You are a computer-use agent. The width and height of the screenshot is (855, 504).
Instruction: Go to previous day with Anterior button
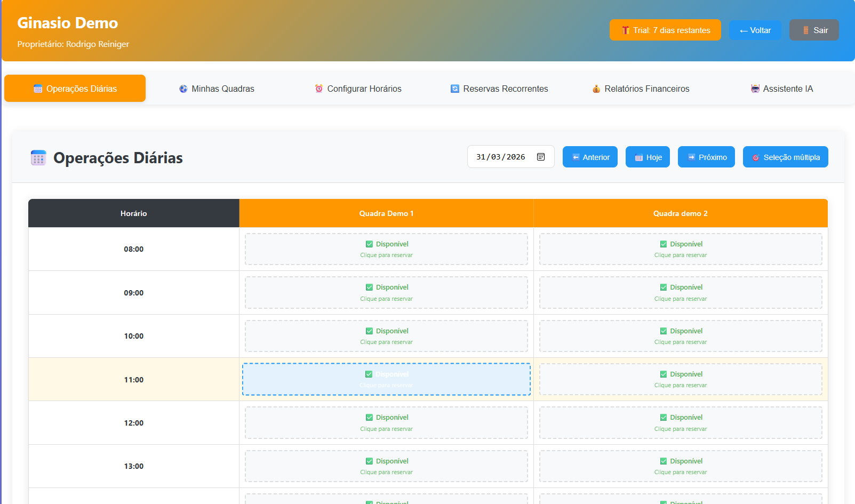tap(590, 157)
